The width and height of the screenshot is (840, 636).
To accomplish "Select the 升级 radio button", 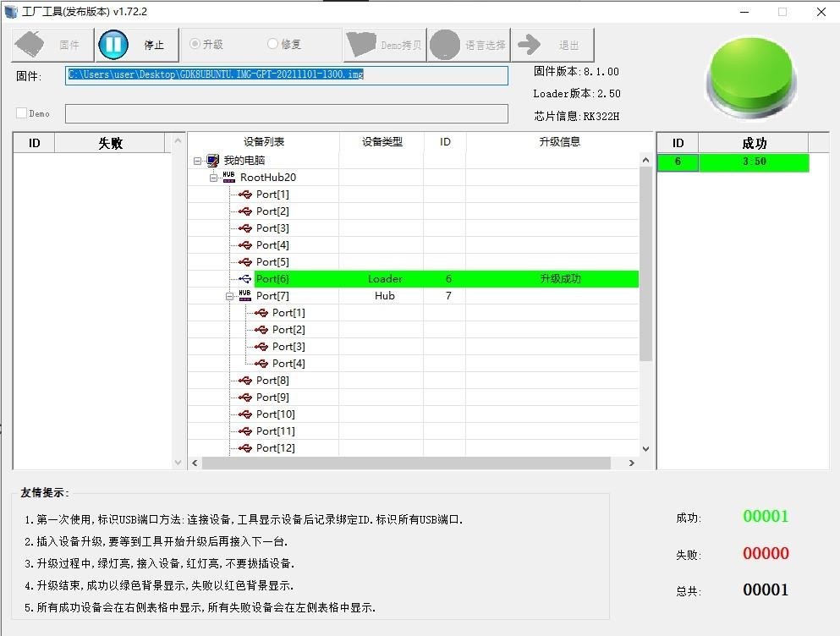I will 195,44.
